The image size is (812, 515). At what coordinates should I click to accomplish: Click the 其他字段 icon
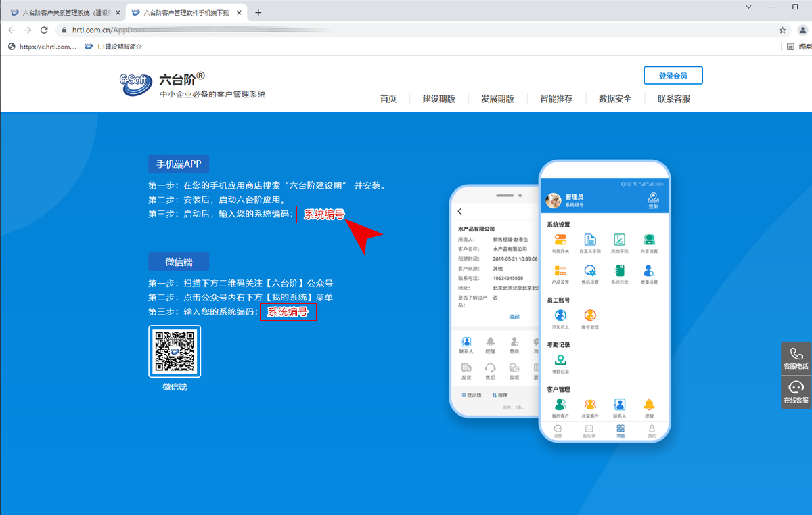619,240
